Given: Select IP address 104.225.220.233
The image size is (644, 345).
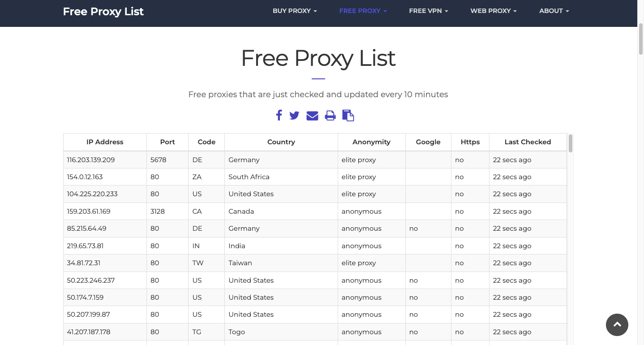Looking at the screenshot, I should coord(92,194).
